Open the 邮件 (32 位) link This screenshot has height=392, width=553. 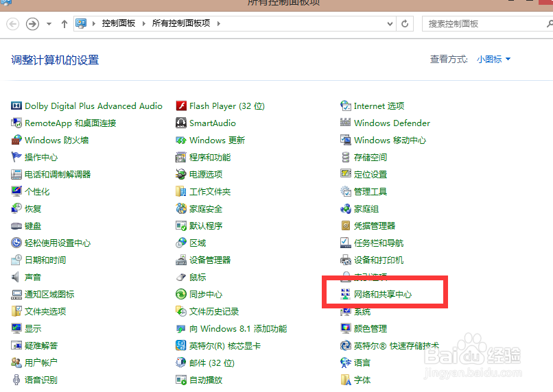click(212, 363)
